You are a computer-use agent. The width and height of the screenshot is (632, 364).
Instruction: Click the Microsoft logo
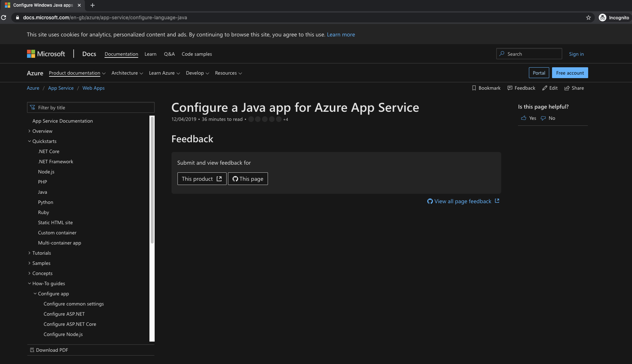(x=46, y=54)
